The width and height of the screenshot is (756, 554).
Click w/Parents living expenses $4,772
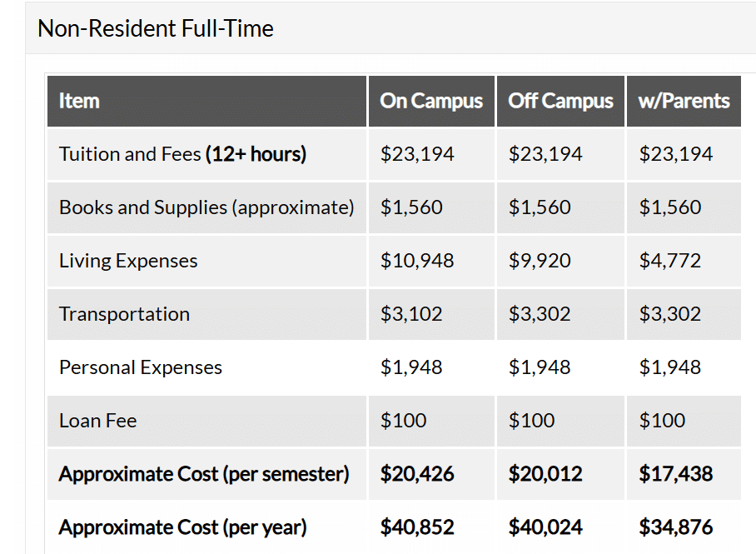[x=669, y=261]
